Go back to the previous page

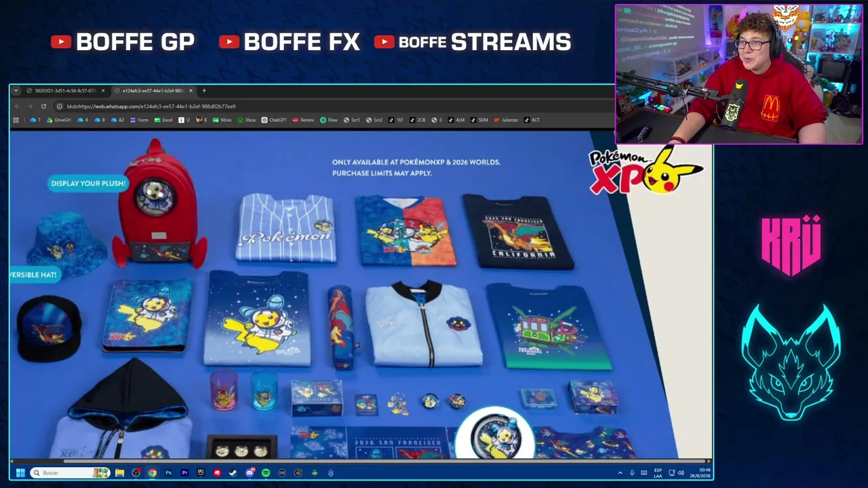coord(17,106)
